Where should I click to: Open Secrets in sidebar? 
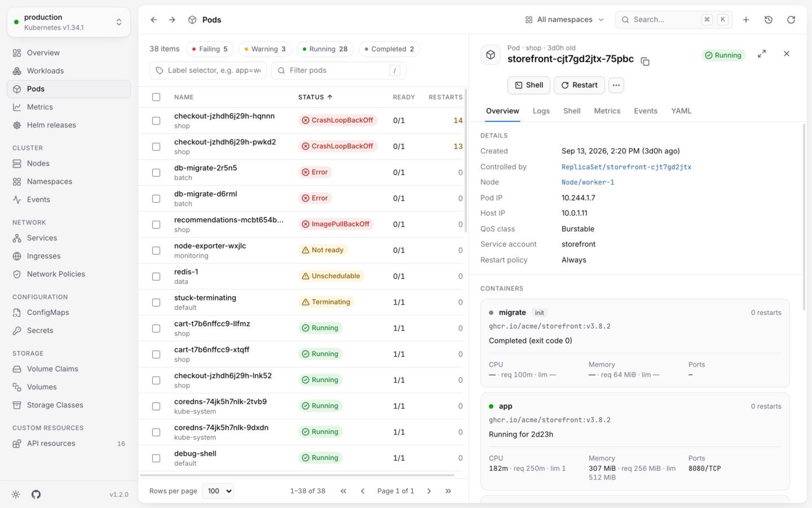point(69,331)
